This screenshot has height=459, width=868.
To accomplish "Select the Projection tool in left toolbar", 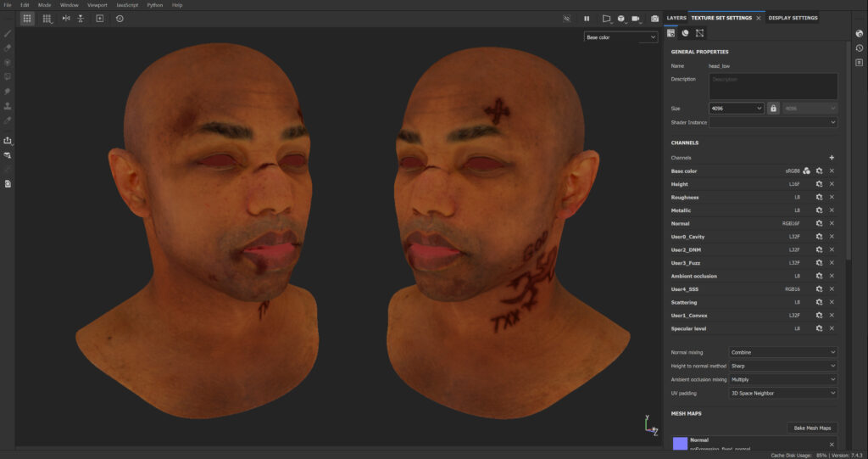I will pyautogui.click(x=8, y=63).
